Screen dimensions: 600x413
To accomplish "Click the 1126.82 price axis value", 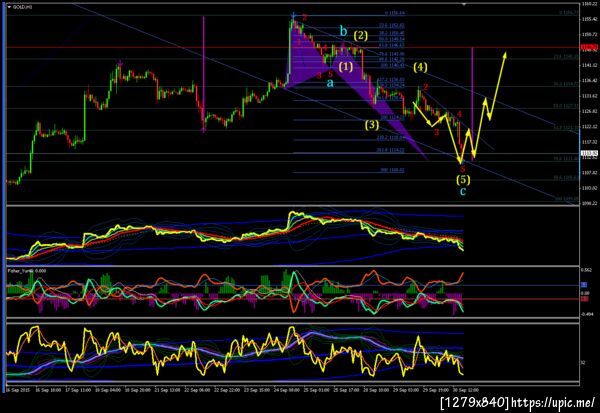I will coord(590,111).
